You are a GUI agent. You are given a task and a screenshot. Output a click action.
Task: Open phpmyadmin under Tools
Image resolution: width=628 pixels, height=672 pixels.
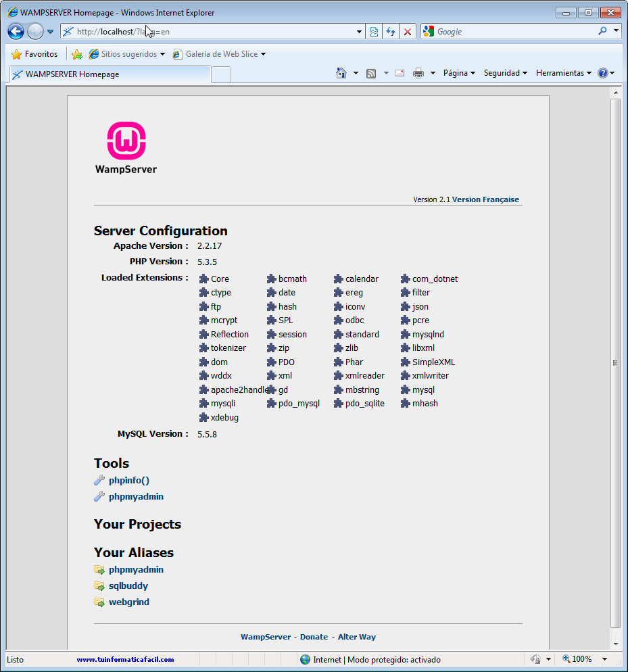coord(136,497)
